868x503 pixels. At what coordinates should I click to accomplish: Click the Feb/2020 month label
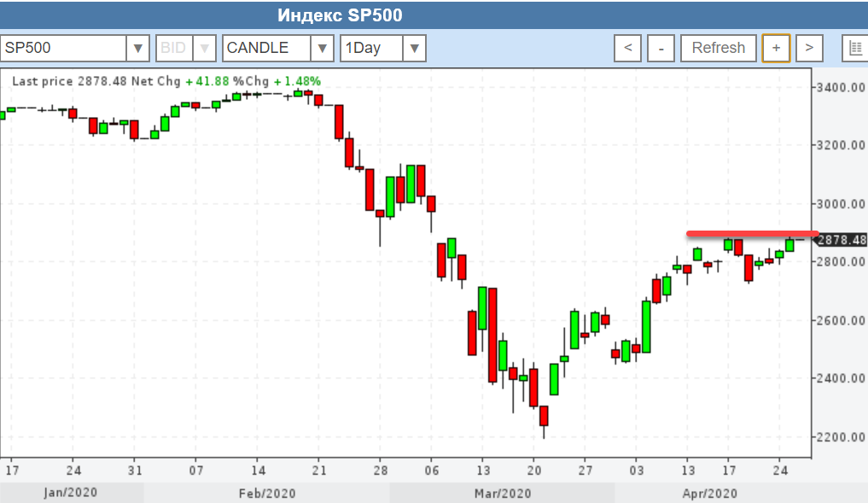[265, 494]
